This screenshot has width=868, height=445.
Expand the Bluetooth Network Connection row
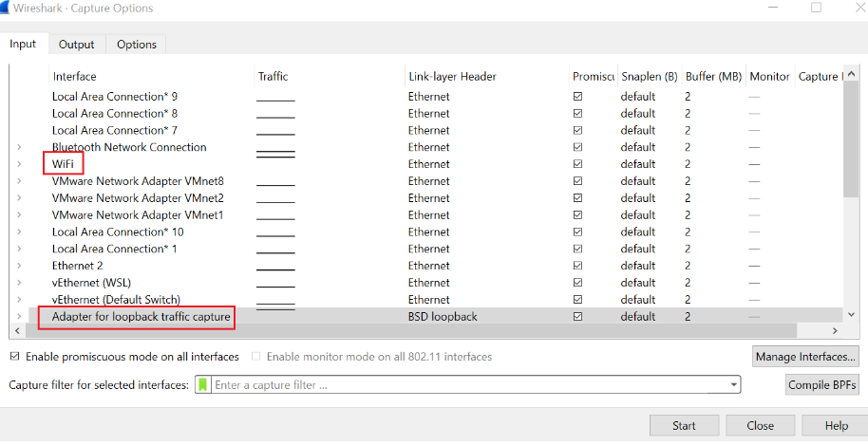[19, 147]
